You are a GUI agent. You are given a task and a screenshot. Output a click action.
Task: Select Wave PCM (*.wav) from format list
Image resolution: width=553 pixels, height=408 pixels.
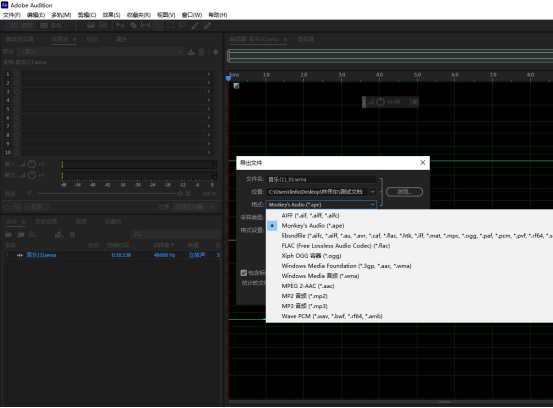pyautogui.click(x=332, y=316)
